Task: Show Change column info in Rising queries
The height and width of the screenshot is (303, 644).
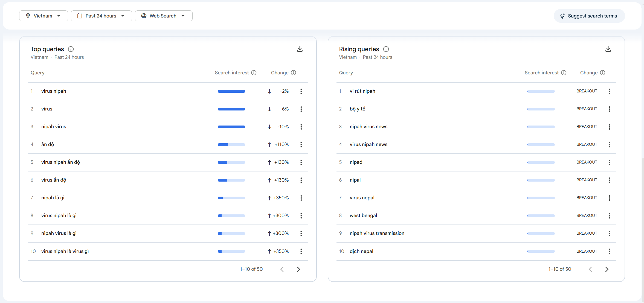Action: click(x=603, y=73)
